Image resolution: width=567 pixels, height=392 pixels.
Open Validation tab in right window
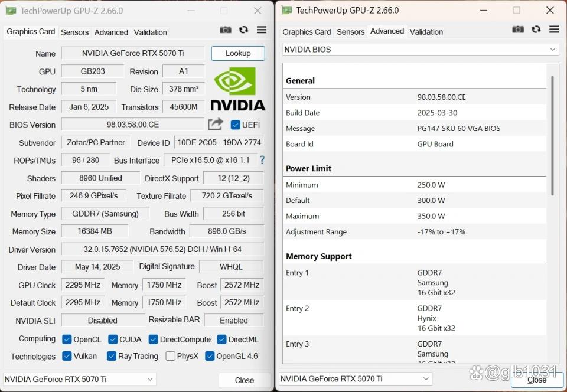(x=426, y=32)
